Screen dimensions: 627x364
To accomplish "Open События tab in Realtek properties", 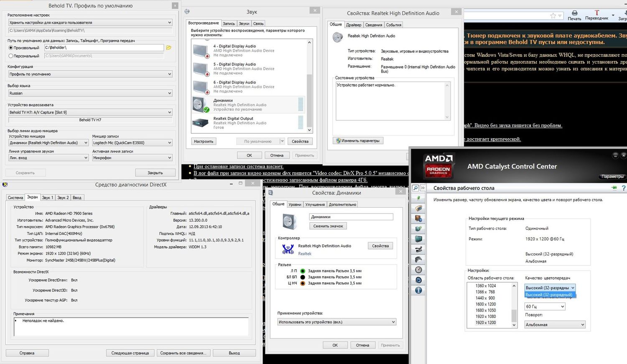I will tap(393, 25).
